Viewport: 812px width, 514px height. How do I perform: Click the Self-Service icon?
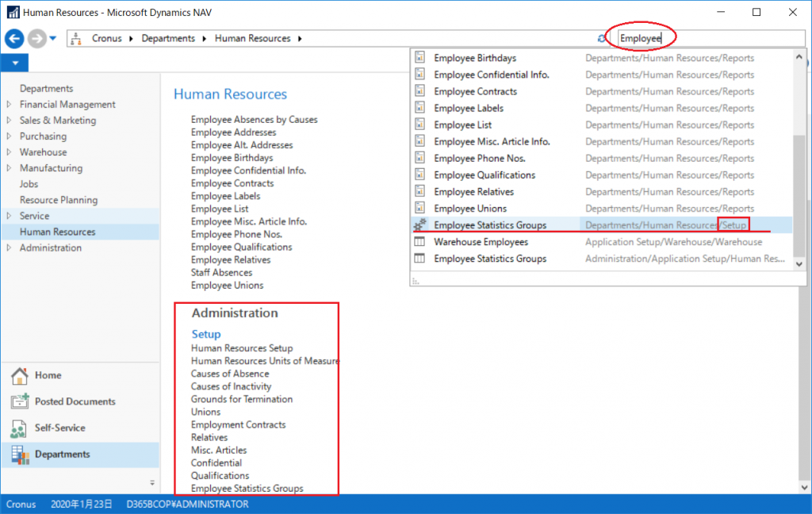[19, 428]
